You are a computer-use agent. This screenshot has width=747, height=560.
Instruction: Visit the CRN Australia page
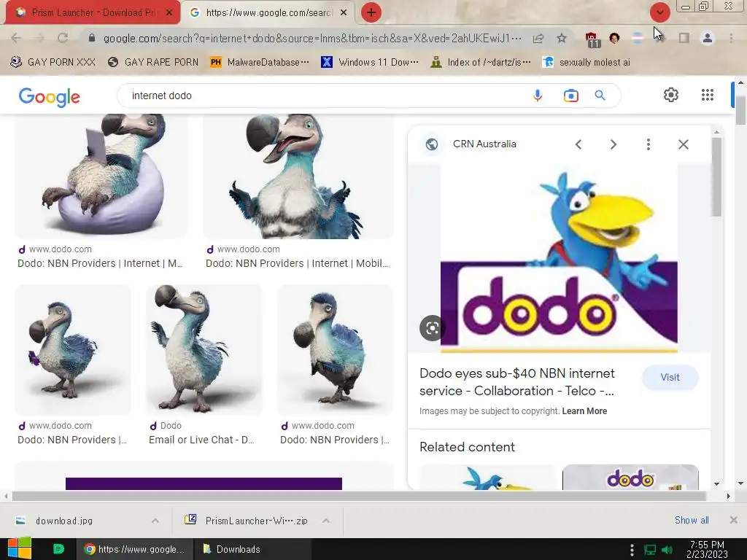point(670,377)
